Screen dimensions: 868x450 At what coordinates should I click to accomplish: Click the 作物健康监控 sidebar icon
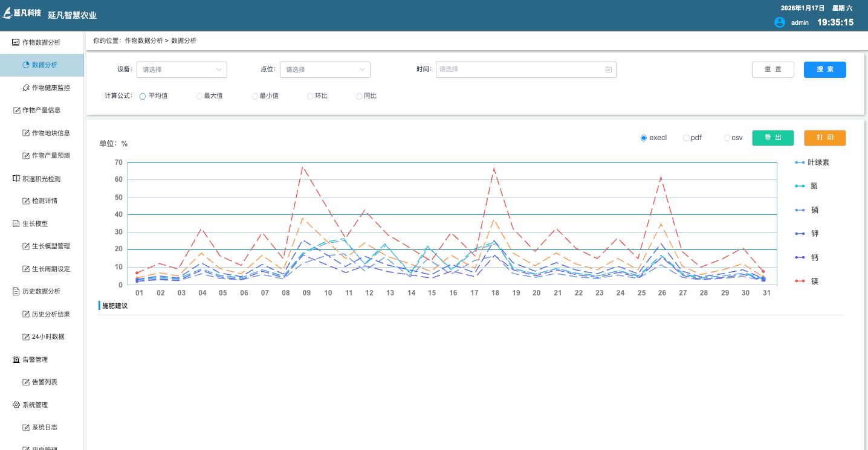coord(26,88)
